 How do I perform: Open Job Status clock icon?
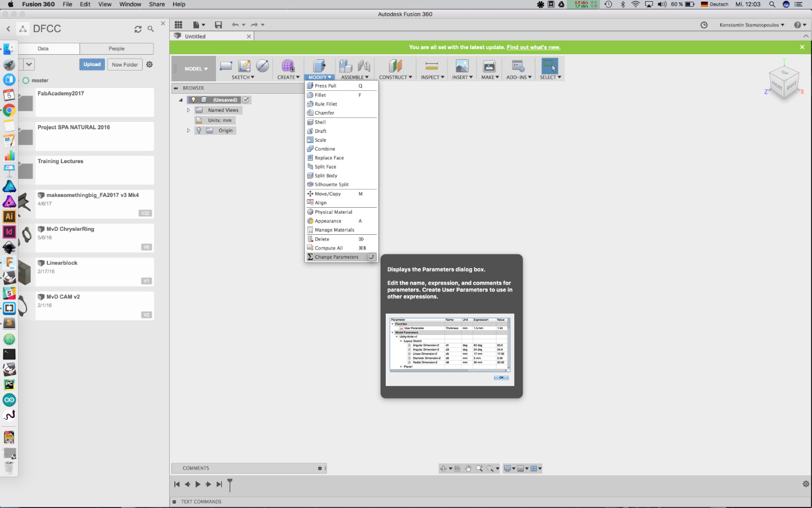click(x=704, y=25)
